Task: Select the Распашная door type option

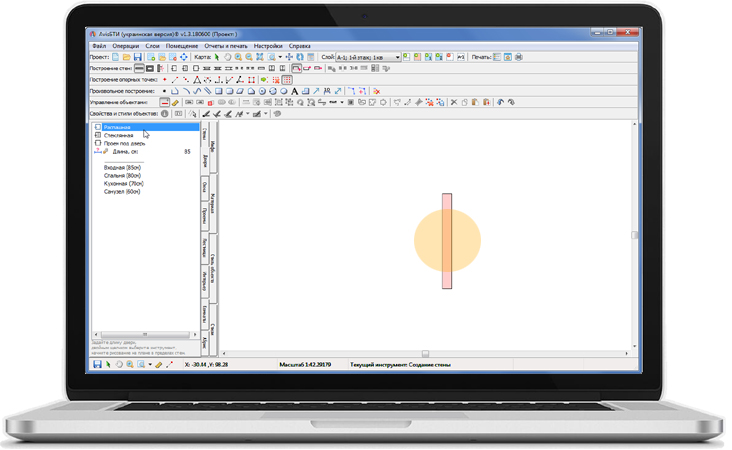Action: click(x=117, y=128)
